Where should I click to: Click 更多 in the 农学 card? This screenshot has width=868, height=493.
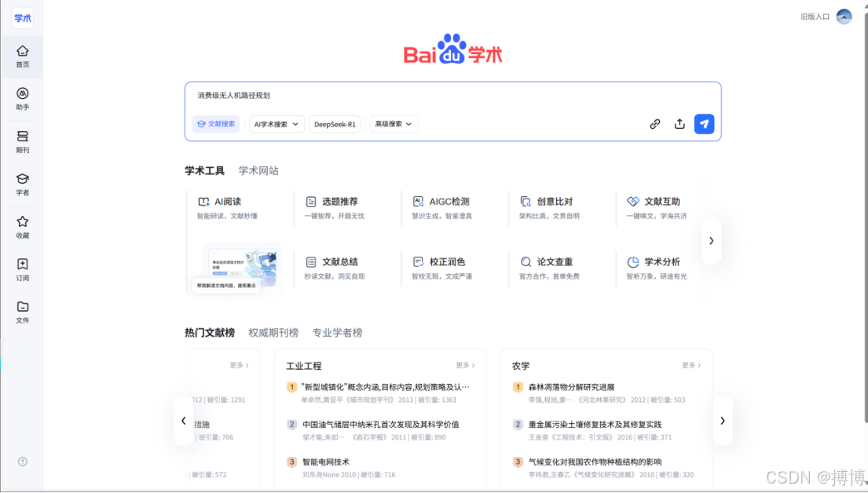tap(690, 365)
